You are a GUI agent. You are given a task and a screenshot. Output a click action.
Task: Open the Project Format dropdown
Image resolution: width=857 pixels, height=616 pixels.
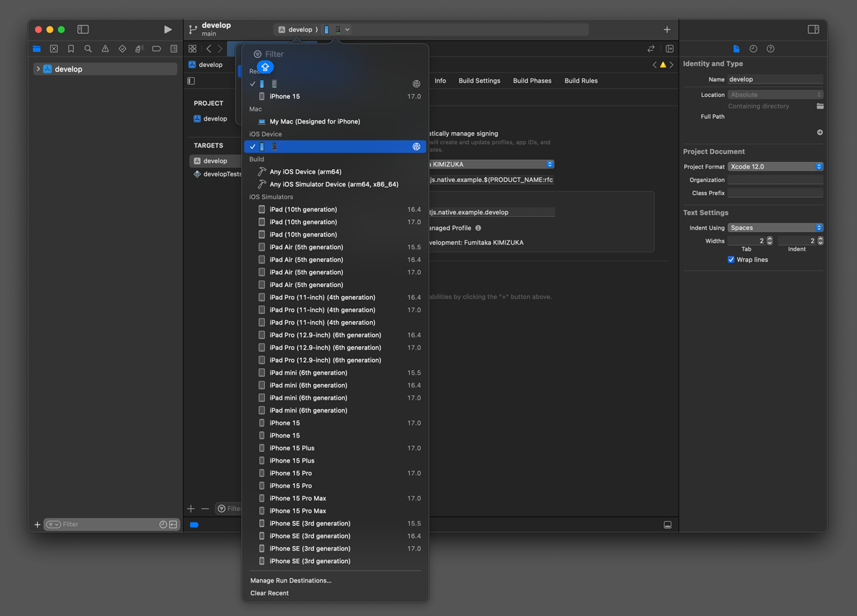(776, 166)
